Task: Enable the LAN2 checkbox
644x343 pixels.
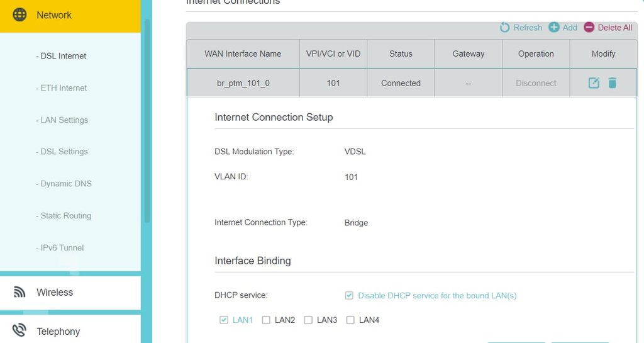Action: coord(266,320)
